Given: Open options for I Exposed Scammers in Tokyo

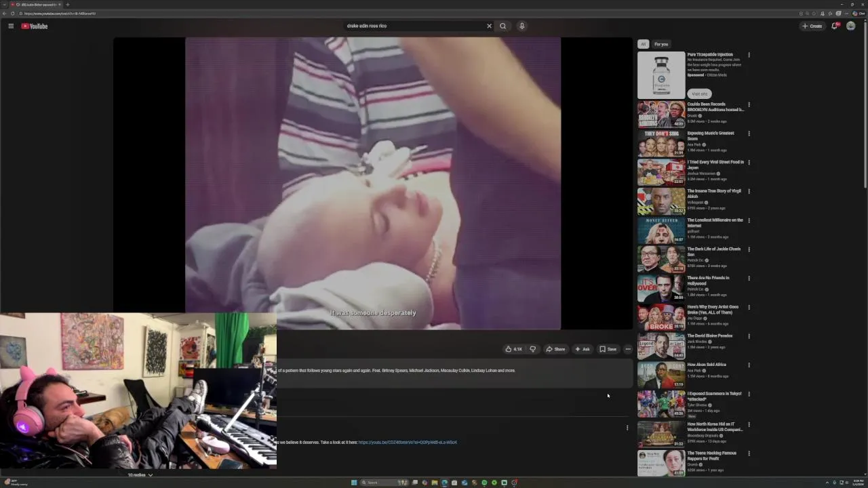Looking at the screenshot, I should coord(749,394).
